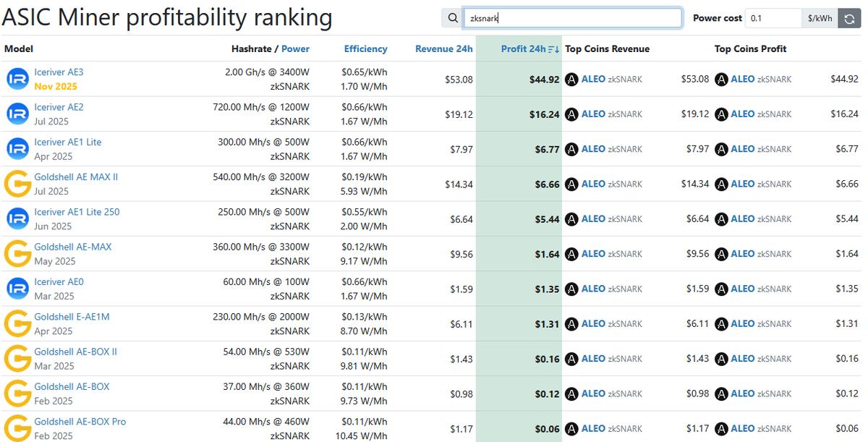The image size is (868, 442).
Task: Click ALEO coin icon in AE-MAX profit column
Action: click(721, 254)
